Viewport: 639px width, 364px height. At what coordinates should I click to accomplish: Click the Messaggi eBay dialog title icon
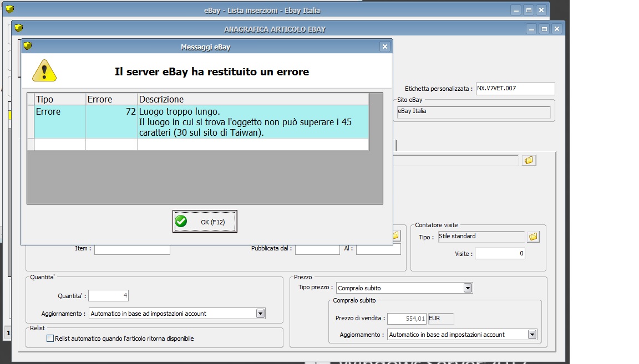click(x=28, y=45)
